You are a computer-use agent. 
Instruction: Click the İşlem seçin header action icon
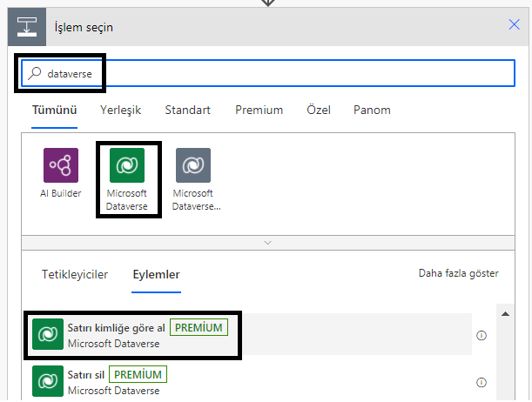(27, 27)
